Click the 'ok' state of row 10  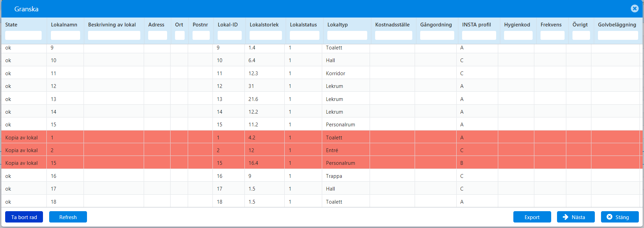pos(8,60)
